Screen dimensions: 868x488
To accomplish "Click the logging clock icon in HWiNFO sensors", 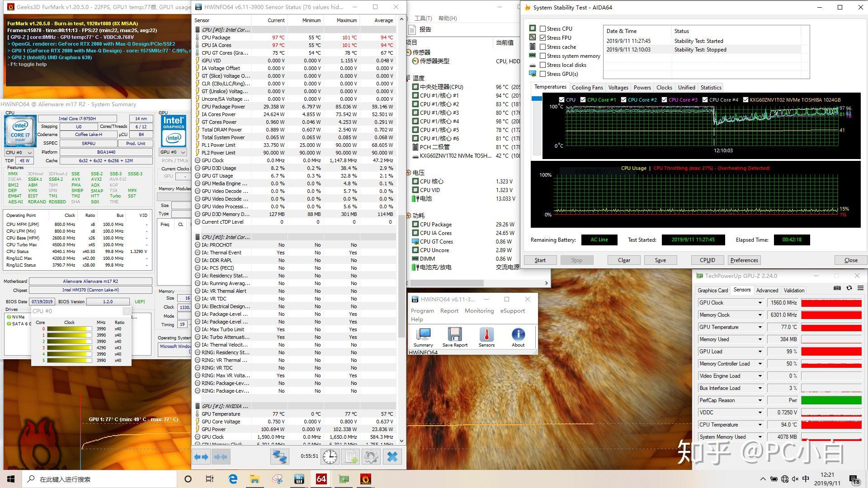I will [x=330, y=457].
